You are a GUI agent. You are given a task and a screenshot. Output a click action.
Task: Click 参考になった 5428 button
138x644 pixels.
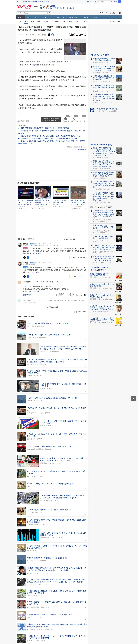coord(78,257)
